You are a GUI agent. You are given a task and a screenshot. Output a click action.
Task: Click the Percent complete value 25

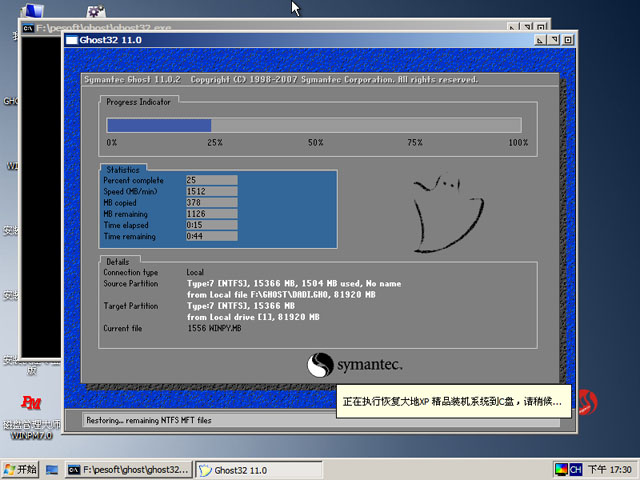click(211, 180)
